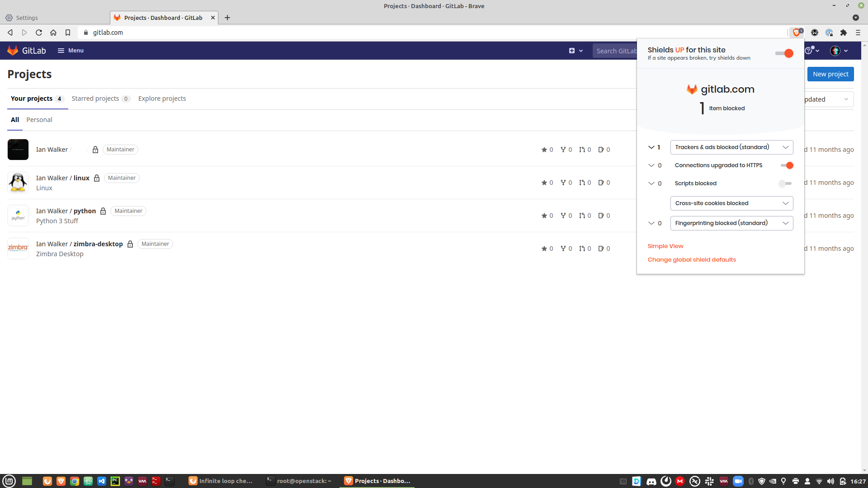
Task: Click the Brave Shields lion icon
Action: point(797,33)
